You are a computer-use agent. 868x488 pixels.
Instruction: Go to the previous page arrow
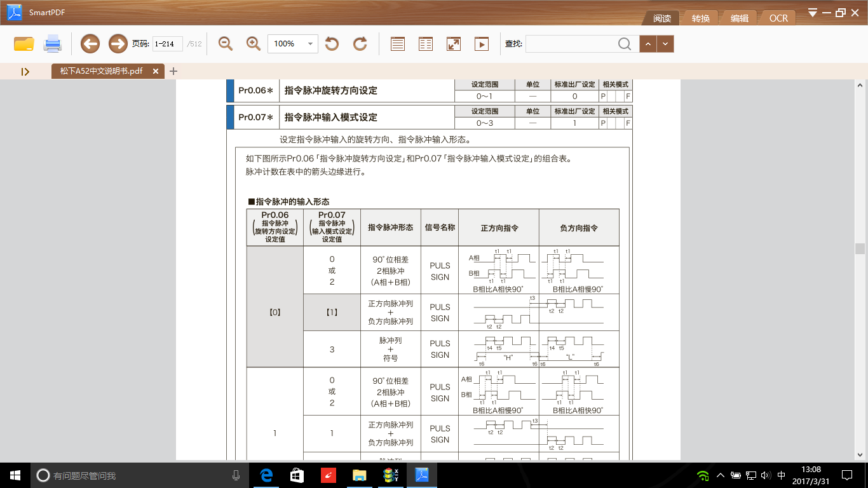click(x=90, y=44)
